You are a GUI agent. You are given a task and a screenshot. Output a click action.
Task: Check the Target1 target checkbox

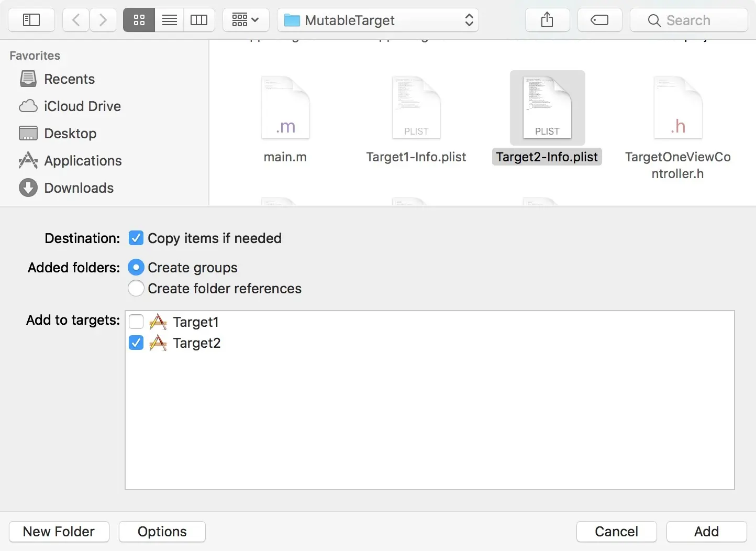(136, 322)
